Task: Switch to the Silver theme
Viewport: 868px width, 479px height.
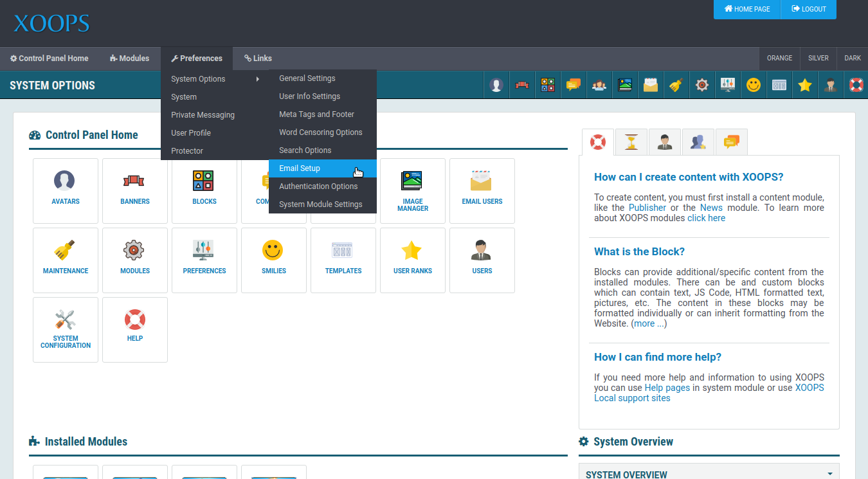Action: (x=818, y=59)
